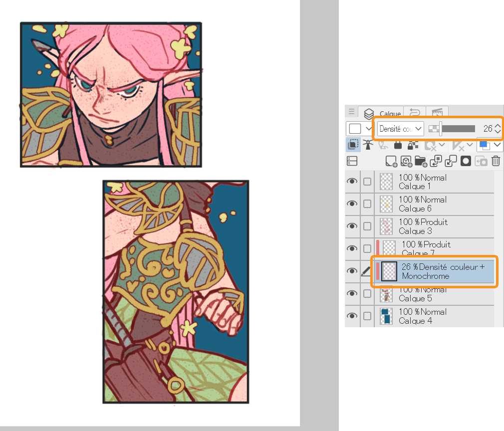Viewport: 504px width, 431px height.
Task: Click the clip to layer below icon
Action: [x=353, y=145]
